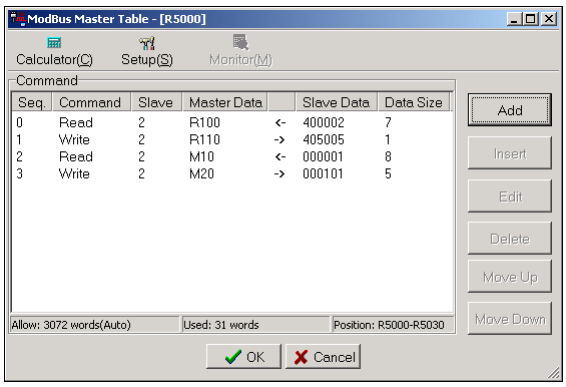Select sequence 0 Read R100 row
Image resolution: width=566 pixels, height=387 pixels.
(232, 123)
